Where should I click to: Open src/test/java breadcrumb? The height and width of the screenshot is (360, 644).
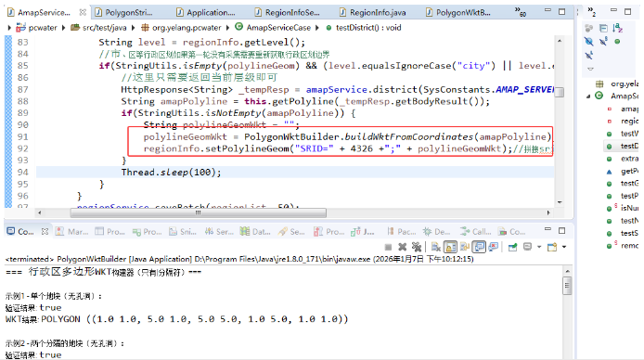pyautogui.click(x=98, y=28)
